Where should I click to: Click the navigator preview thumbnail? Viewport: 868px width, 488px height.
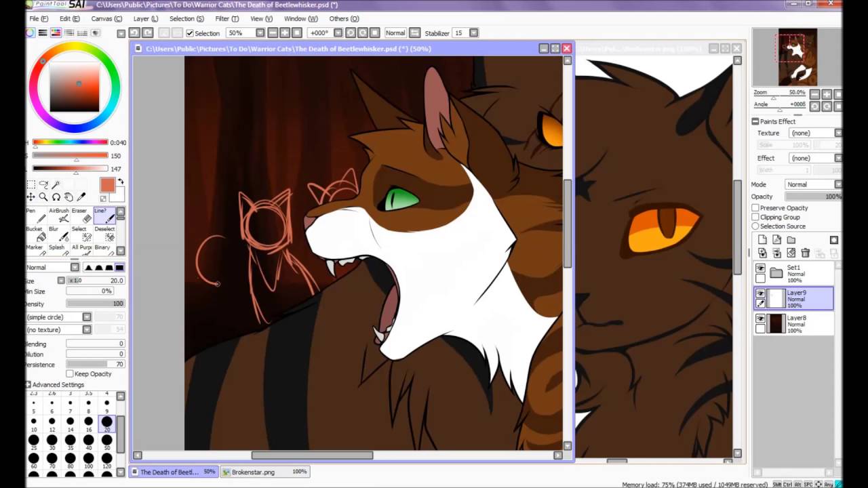(x=797, y=57)
